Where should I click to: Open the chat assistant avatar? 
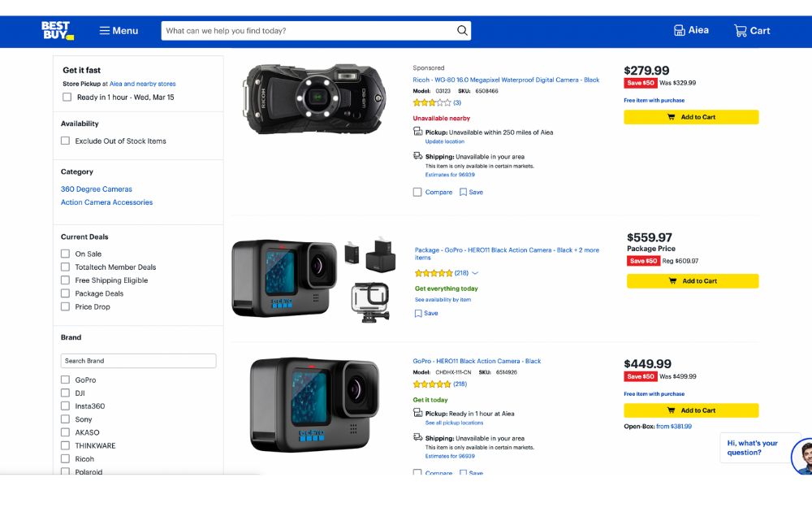[801, 457]
